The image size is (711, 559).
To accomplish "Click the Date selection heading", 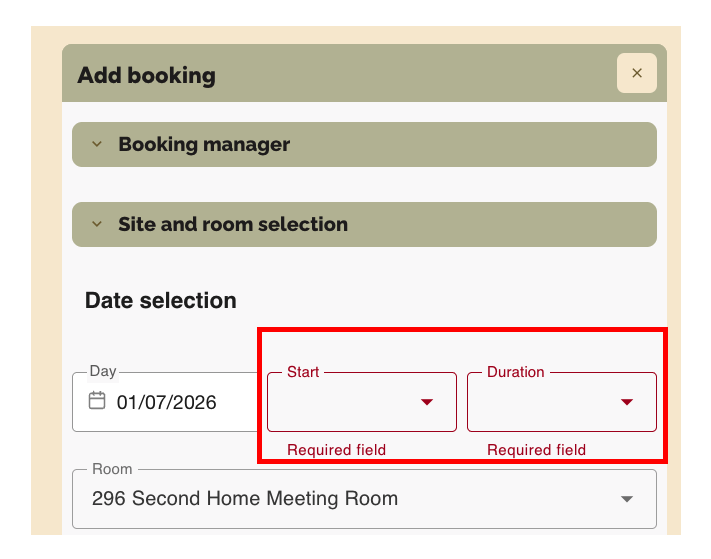I will [161, 300].
